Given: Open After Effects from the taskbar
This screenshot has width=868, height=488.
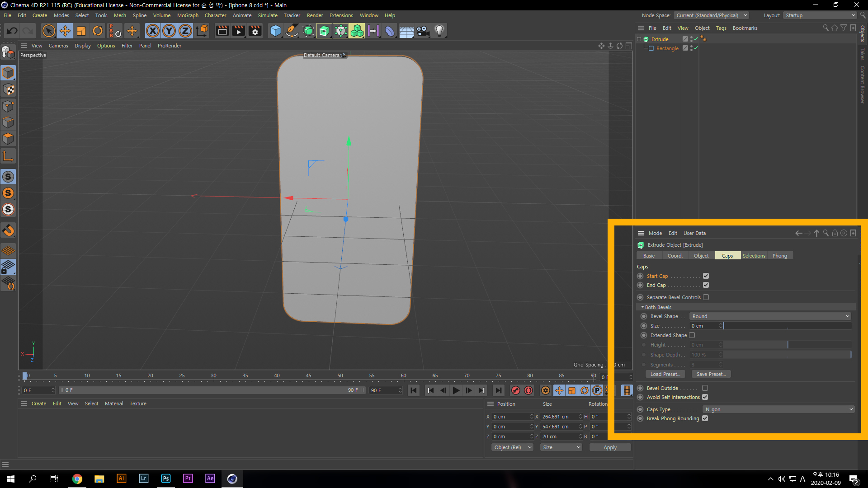Looking at the screenshot, I should pos(210,479).
